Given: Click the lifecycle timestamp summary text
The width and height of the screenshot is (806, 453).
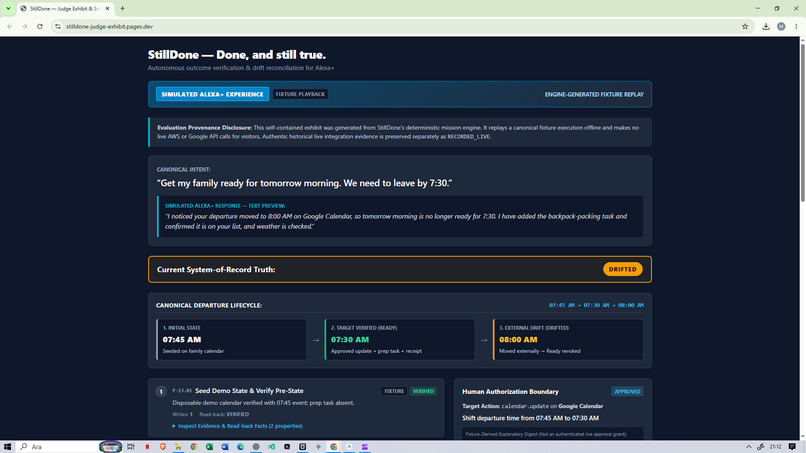Looking at the screenshot, I should pyautogui.click(x=596, y=305).
